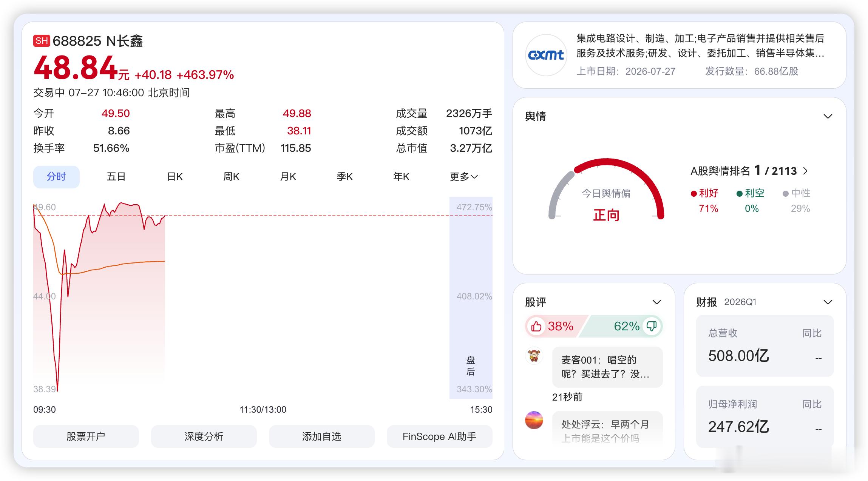Switch to the 周K chart tab
Viewport: 868px width, 481px height.
point(231,177)
